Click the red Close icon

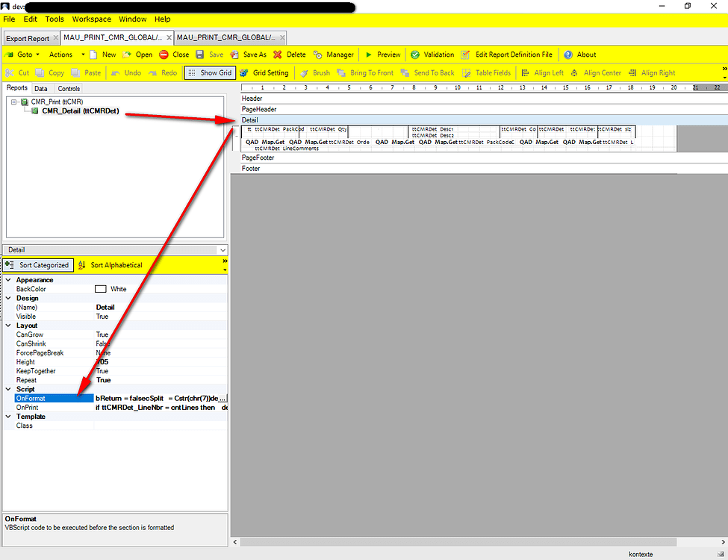pyautogui.click(x=164, y=55)
